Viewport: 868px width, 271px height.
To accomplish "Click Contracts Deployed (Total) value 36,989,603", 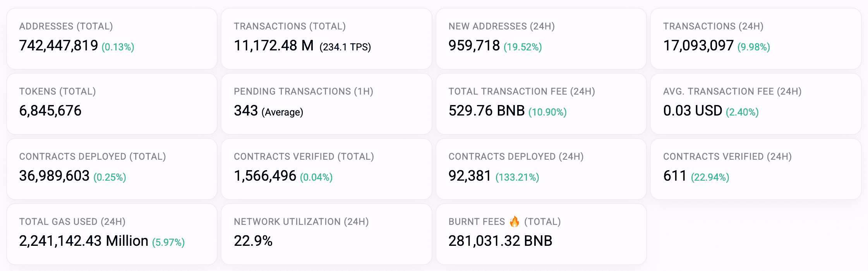I will point(54,176).
